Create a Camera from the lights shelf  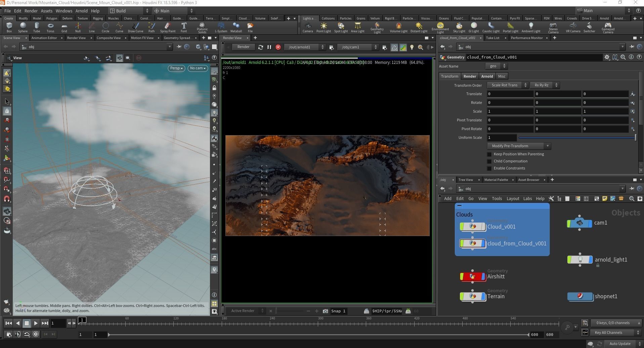click(x=308, y=27)
